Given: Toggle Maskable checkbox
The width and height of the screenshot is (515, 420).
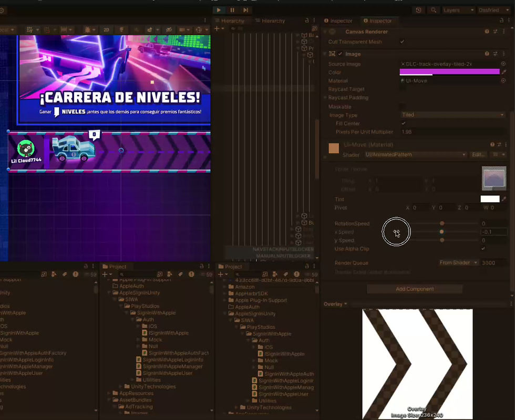Looking at the screenshot, I should tap(402, 106).
